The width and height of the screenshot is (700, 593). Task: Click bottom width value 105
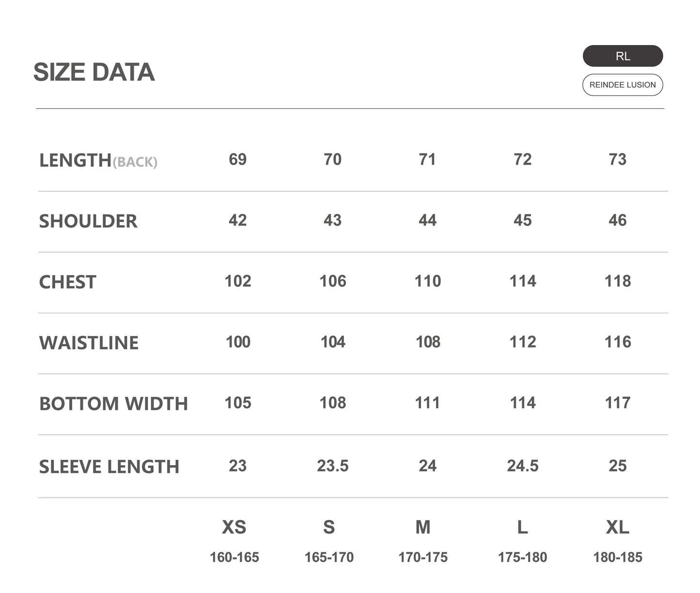[x=238, y=403]
